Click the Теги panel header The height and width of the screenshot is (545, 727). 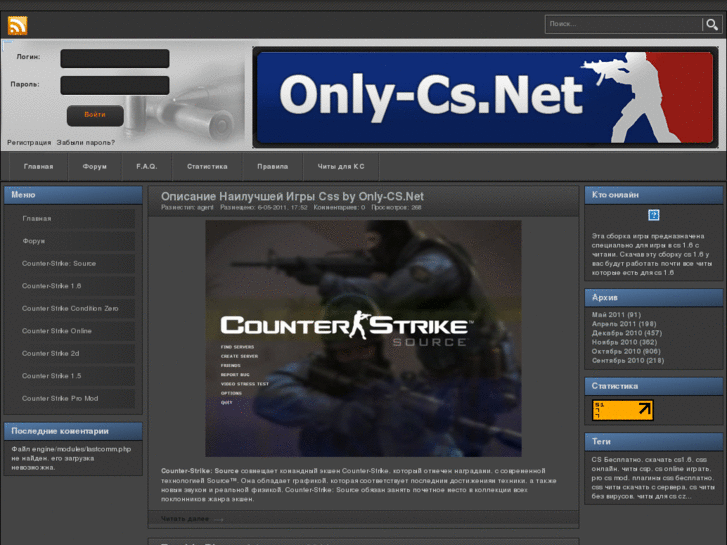tap(654, 442)
